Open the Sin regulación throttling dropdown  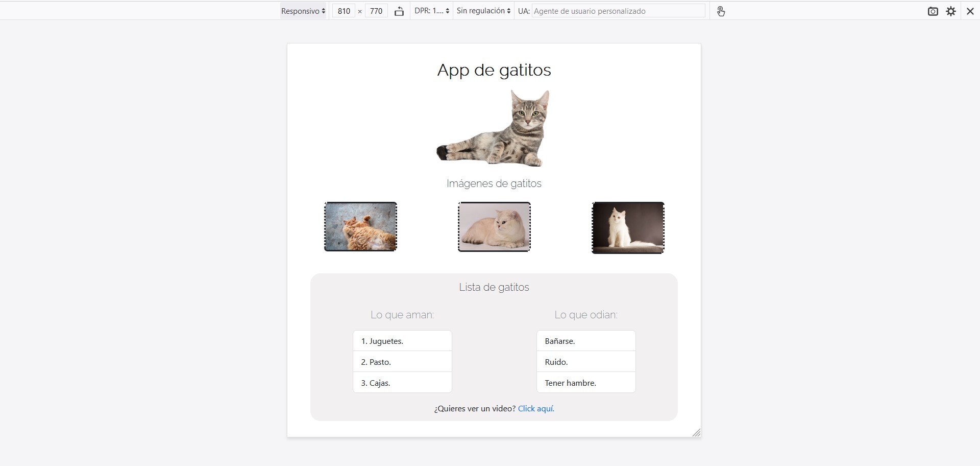pyautogui.click(x=482, y=10)
